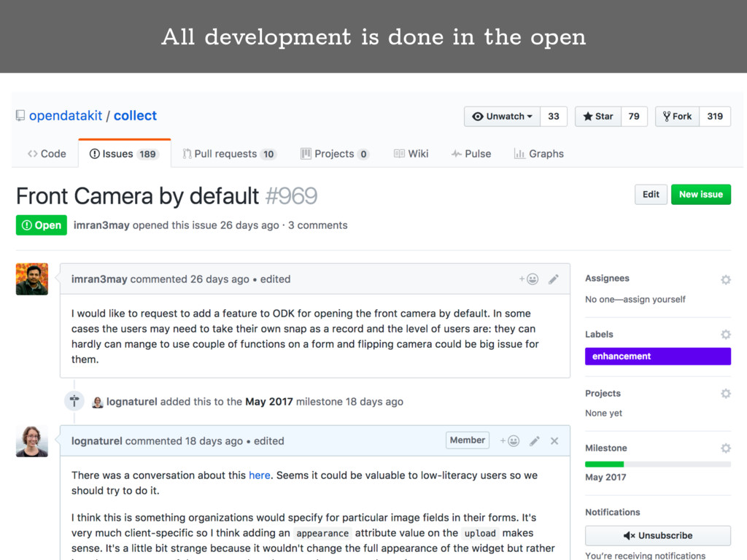
Task: Open the May 2017 milestone link in timeline
Action: click(269, 402)
